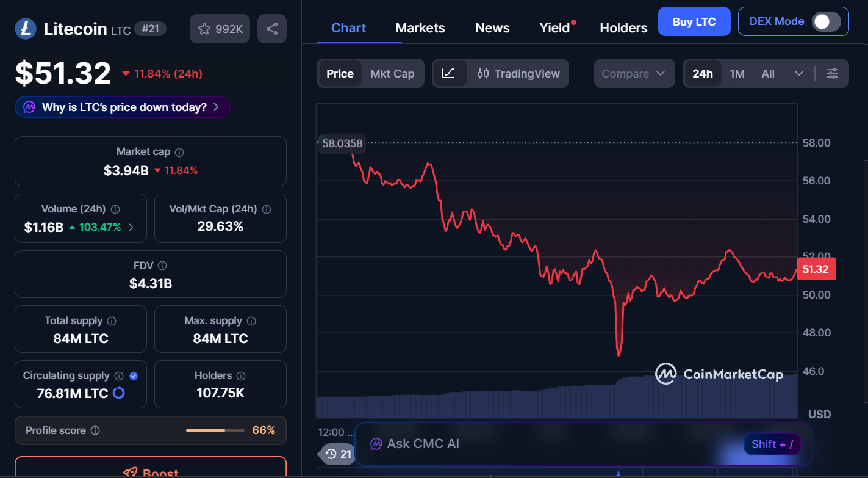Toggle DEX Mode switch
The width and height of the screenshot is (868, 478).
(x=827, y=22)
